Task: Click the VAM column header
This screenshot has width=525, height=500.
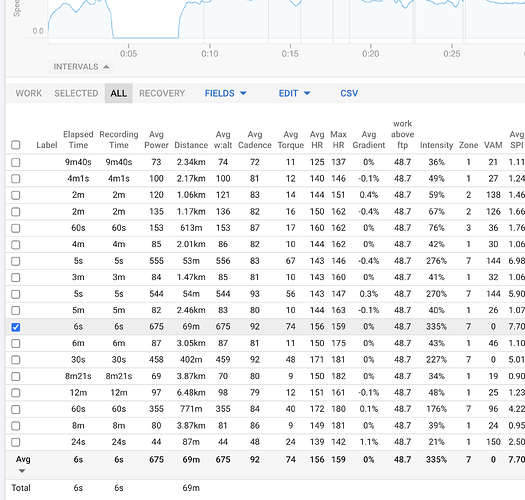Action: click(x=493, y=145)
